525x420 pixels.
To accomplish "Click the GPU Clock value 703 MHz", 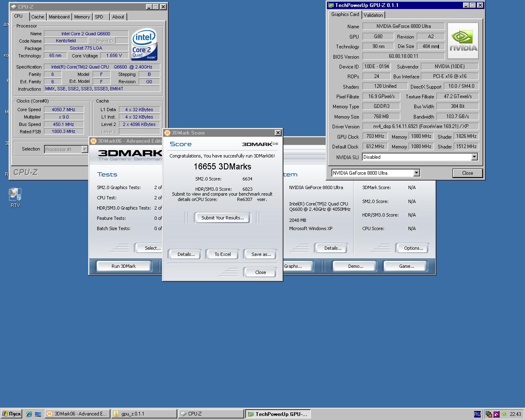I will (x=375, y=136).
